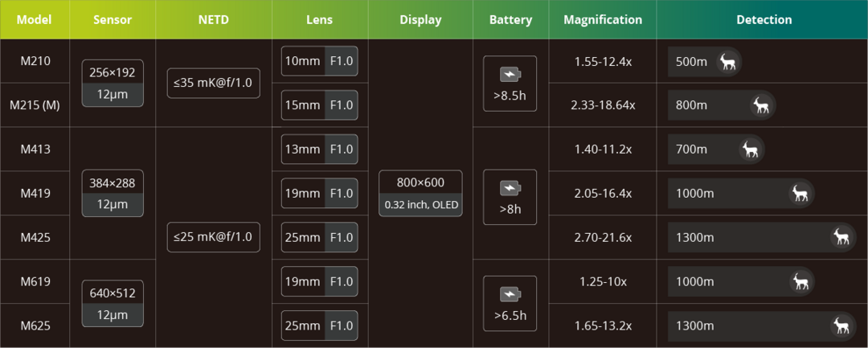
Task: Click the M215 (M) model name
Action: click(35, 105)
